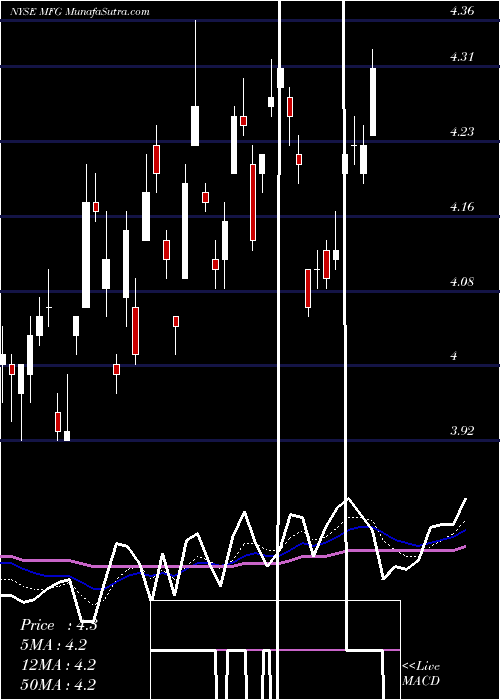Click the 3.92 price axis label

[x=462, y=431]
